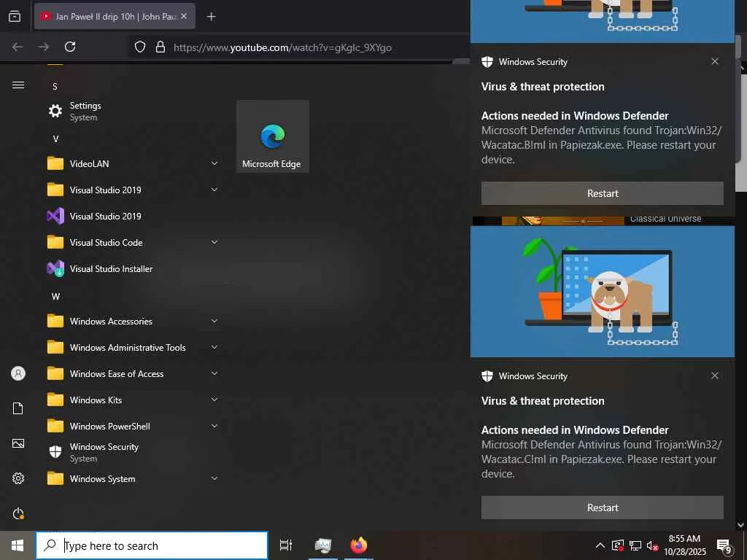The image size is (747, 560).
Task: Open the monitor app on the taskbar
Action: 323,545
